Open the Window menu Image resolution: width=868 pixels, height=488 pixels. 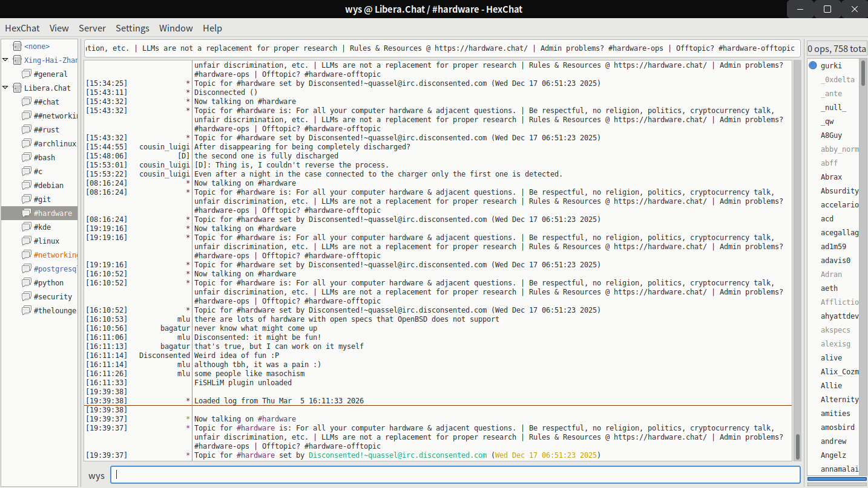(176, 28)
